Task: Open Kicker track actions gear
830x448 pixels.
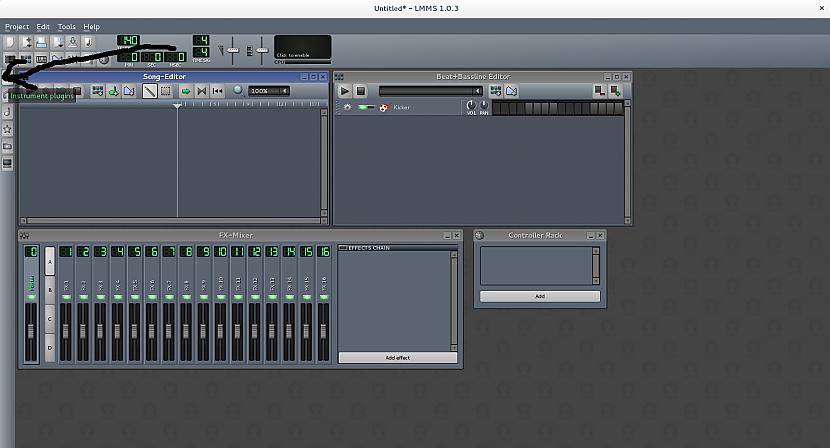Action: (347, 107)
